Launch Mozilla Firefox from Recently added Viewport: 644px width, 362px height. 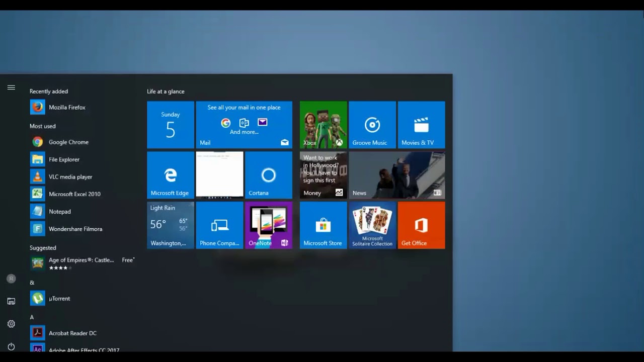pos(83,107)
